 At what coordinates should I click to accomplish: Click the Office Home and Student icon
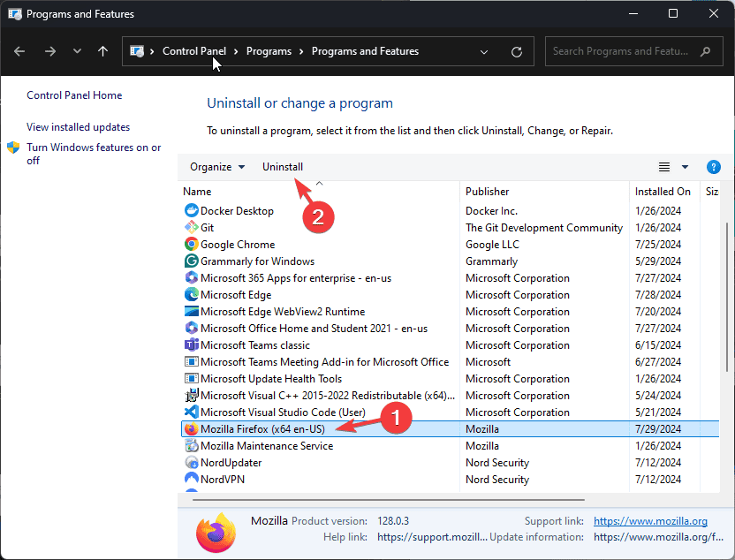[191, 328]
